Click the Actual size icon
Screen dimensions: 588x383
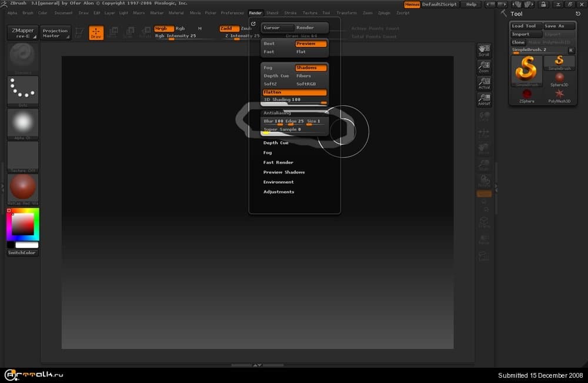pos(484,83)
